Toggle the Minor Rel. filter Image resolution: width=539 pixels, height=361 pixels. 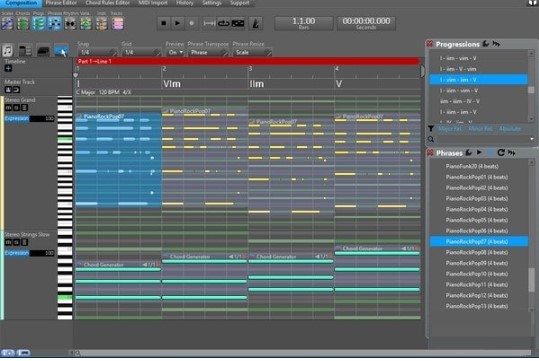(x=480, y=129)
